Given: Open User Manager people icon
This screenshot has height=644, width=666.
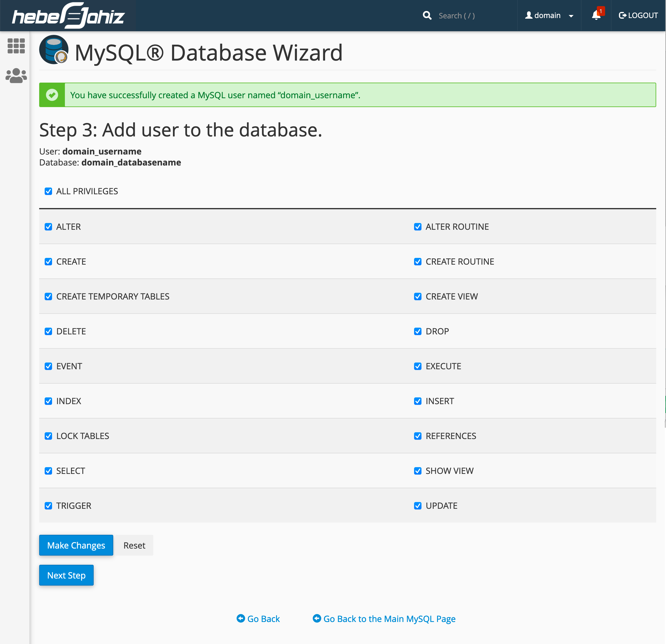Looking at the screenshot, I should pyautogui.click(x=16, y=76).
